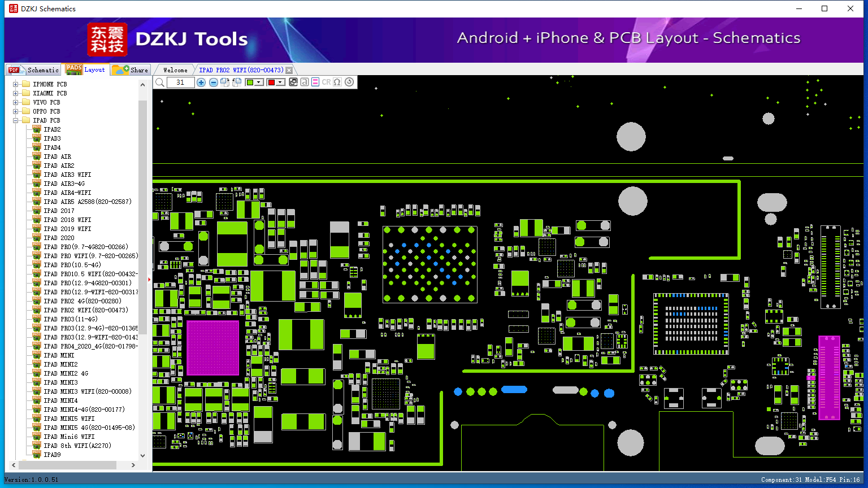The width and height of the screenshot is (868, 488).
Task: Open IPAD MINI3 WIFI(820-00008) entry
Action: tap(88, 391)
